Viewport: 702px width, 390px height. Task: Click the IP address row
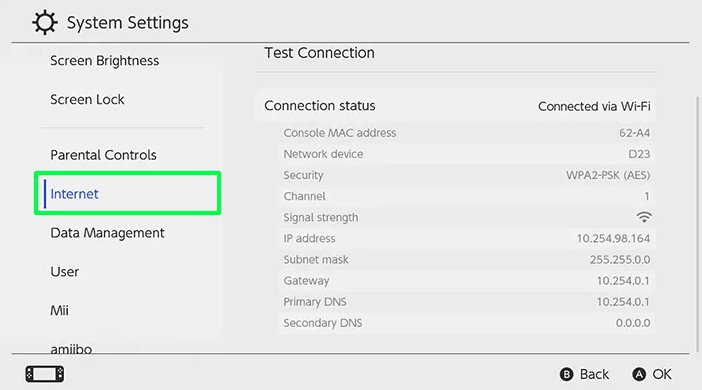click(467, 238)
